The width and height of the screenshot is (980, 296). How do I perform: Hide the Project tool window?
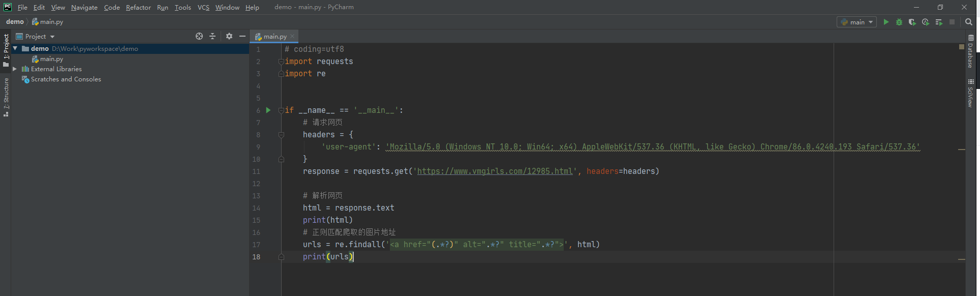pyautogui.click(x=242, y=36)
